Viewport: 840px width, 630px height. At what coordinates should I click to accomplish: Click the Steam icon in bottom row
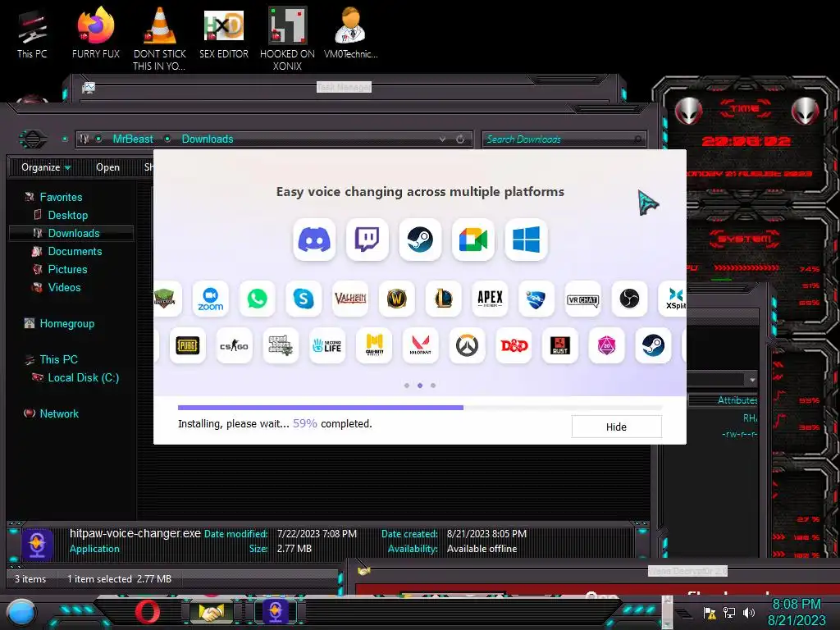click(653, 345)
